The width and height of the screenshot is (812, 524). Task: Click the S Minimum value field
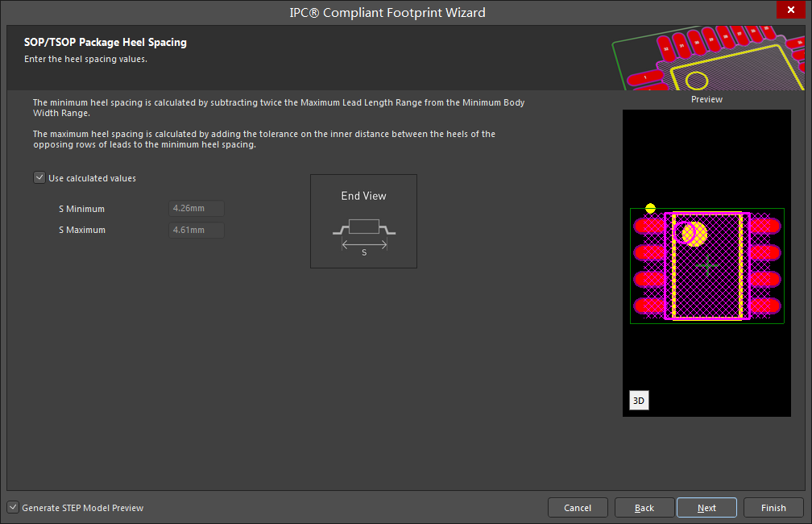click(197, 209)
